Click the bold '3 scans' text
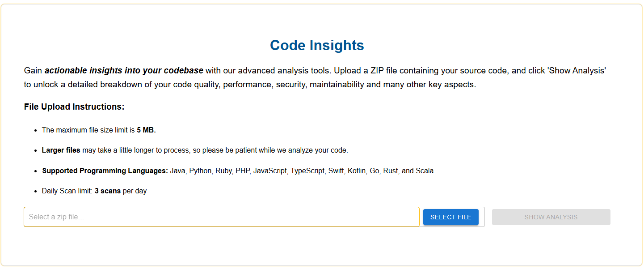644x269 pixels. [x=108, y=191]
